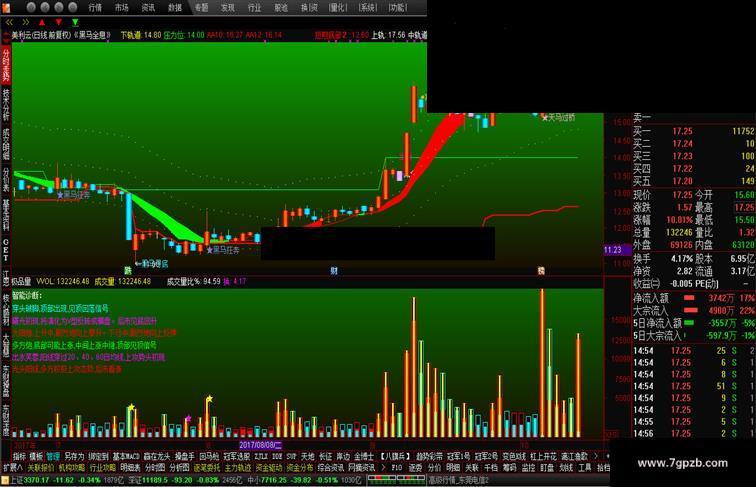
Task: Open the 市场 menu
Action: pyautogui.click(x=122, y=7)
